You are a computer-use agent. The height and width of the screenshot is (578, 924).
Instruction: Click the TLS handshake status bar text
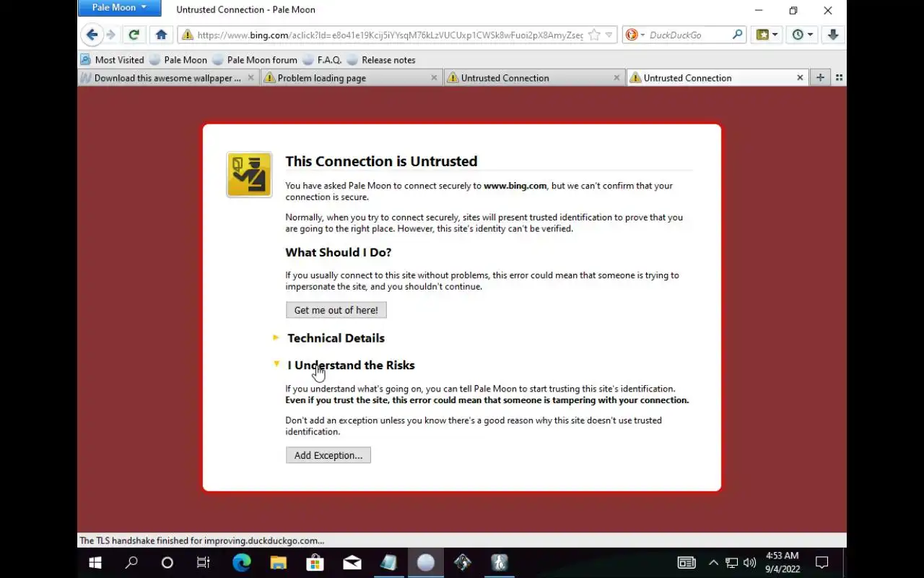click(x=202, y=540)
